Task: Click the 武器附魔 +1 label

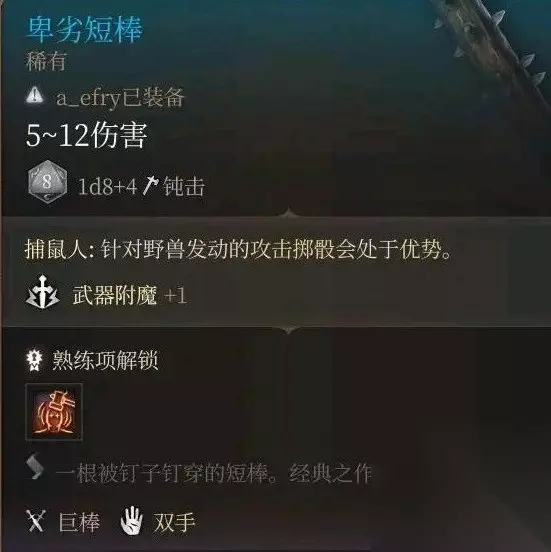Action: [130, 295]
